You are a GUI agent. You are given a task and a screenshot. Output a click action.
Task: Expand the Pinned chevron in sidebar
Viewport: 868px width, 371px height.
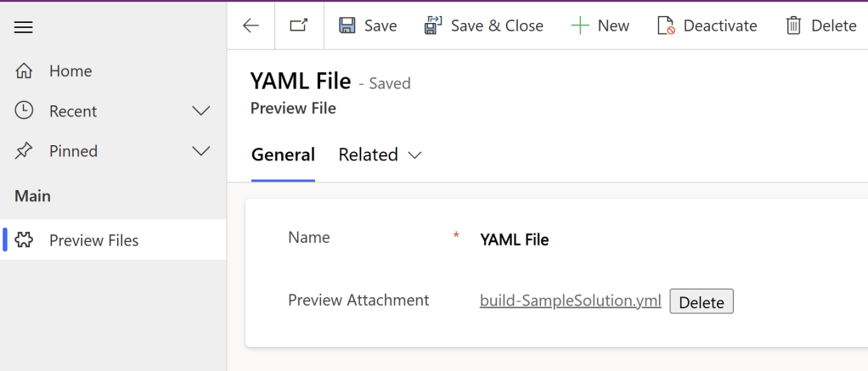click(201, 151)
